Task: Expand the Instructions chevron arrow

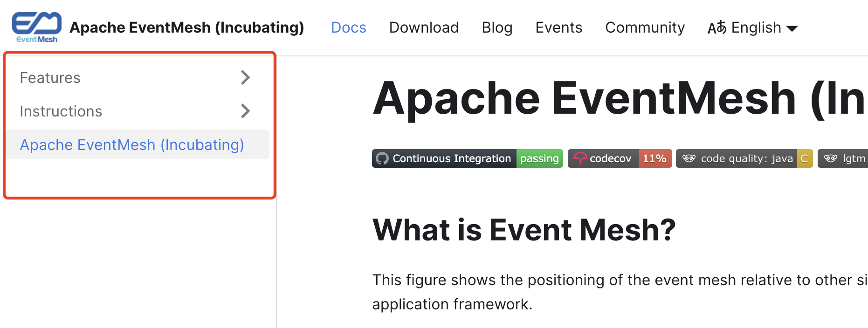Action: coord(246,111)
